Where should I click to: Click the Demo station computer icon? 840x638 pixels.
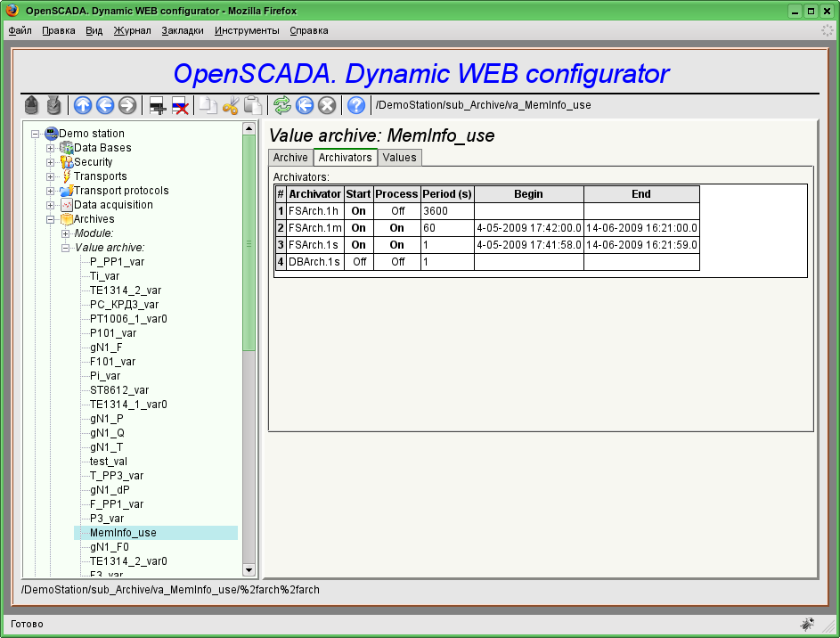coord(52,134)
